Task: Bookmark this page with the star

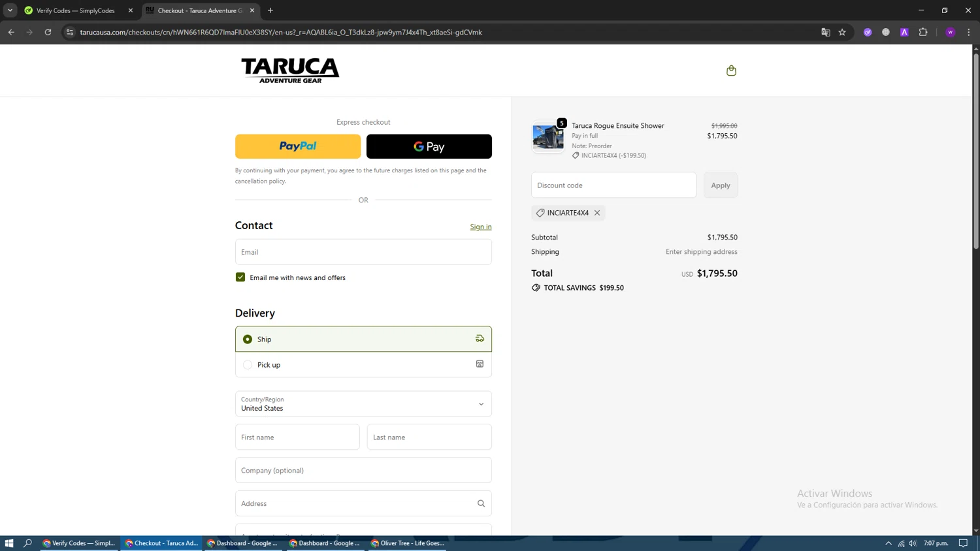Action: coord(842,32)
